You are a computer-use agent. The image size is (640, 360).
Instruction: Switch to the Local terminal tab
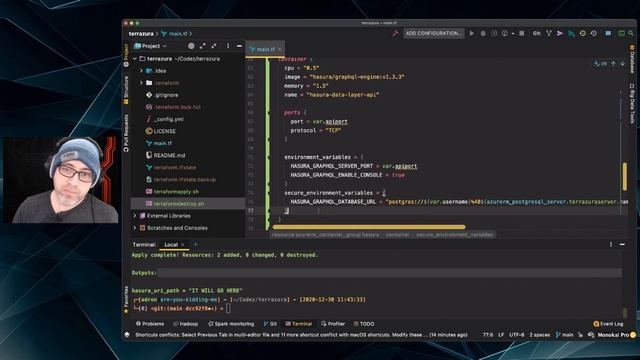[x=171, y=244]
